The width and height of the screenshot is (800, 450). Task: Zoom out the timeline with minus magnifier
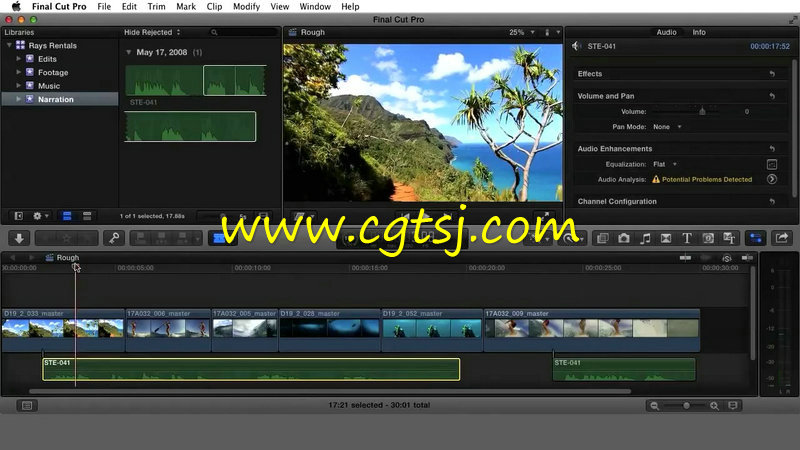point(654,406)
